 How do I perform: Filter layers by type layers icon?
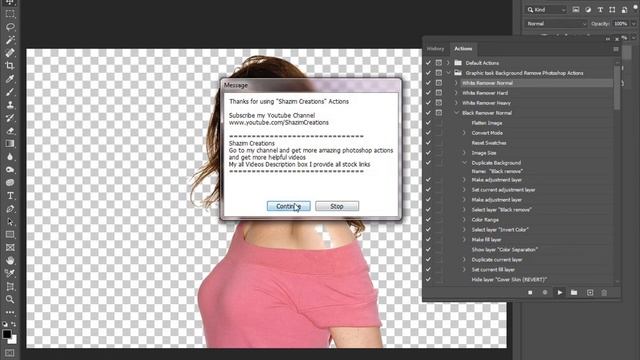[x=600, y=10]
